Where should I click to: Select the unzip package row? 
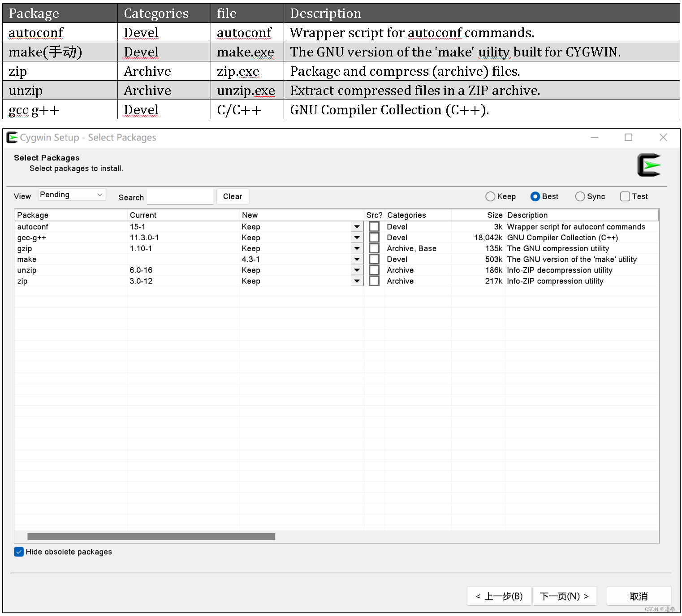click(x=337, y=270)
